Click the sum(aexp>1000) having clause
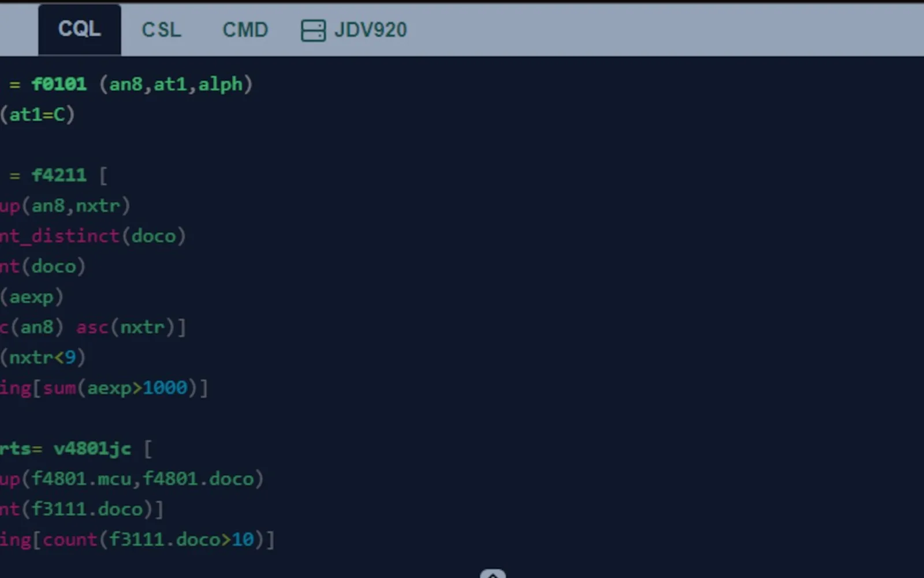The width and height of the screenshot is (924, 578). [x=120, y=388]
